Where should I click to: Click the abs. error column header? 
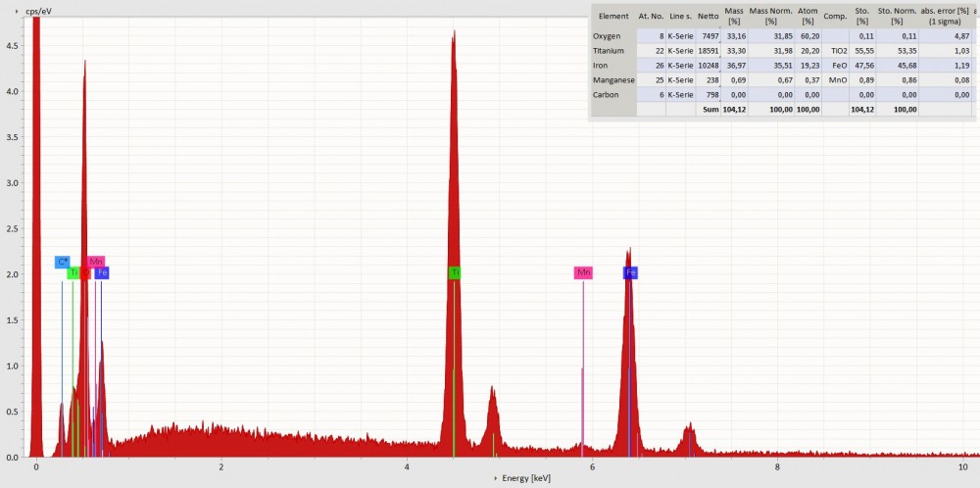tap(946, 17)
